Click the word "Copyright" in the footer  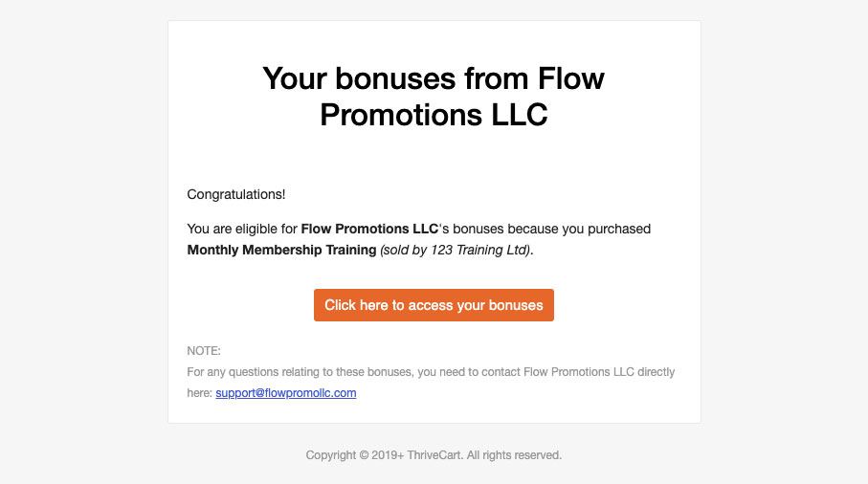point(330,455)
